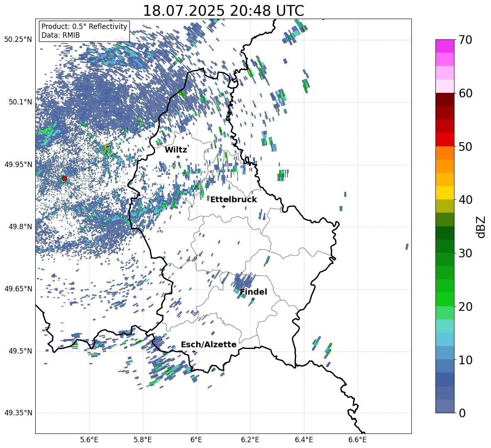Click the dark maroon colorbar segment below 60

tap(445, 99)
